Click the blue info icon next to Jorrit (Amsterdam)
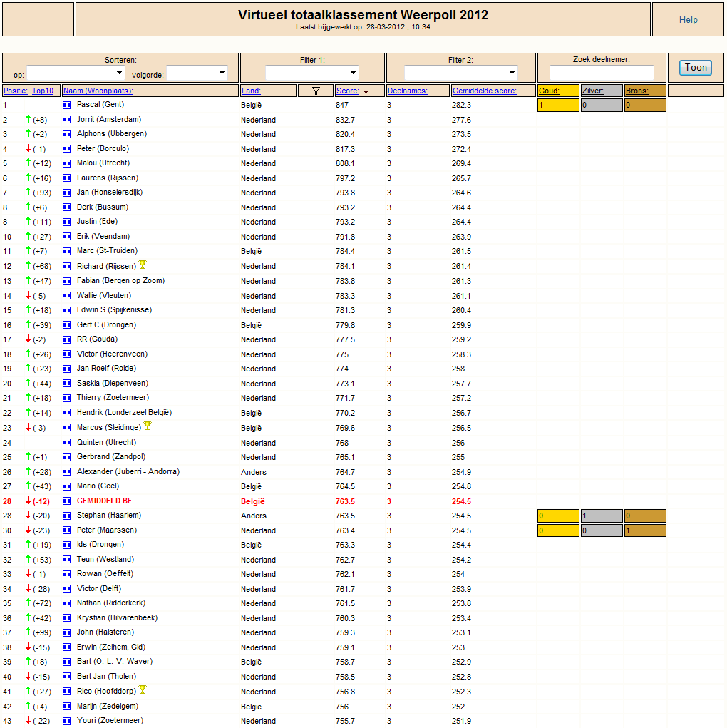The height and width of the screenshot is (728, 727). click(x=67, y=120)
